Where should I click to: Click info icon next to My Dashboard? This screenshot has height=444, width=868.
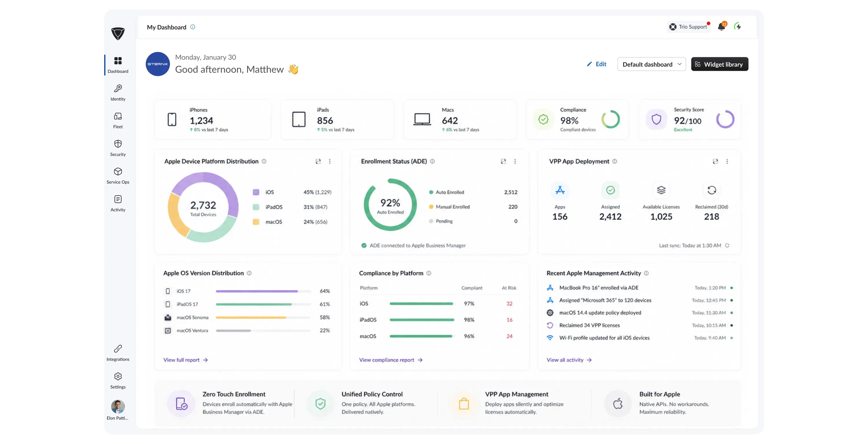tap(193, 27)
